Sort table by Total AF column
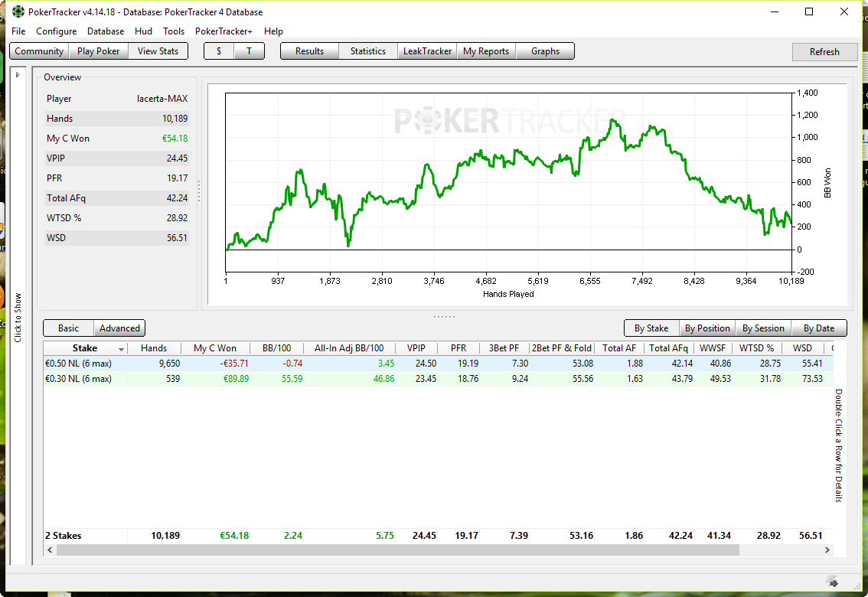Image resolution: width=868 pixels, height=597 pixels. 619,348
